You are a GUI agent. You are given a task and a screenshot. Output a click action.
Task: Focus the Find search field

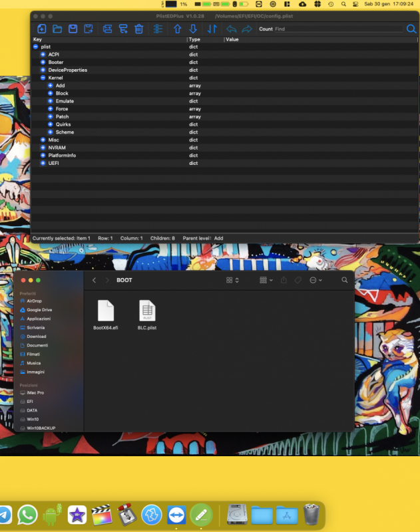(338, 29)
